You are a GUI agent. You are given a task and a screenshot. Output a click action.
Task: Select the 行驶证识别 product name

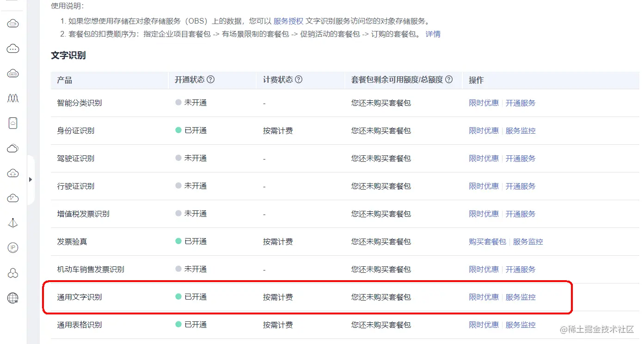[x=76, y=186]
